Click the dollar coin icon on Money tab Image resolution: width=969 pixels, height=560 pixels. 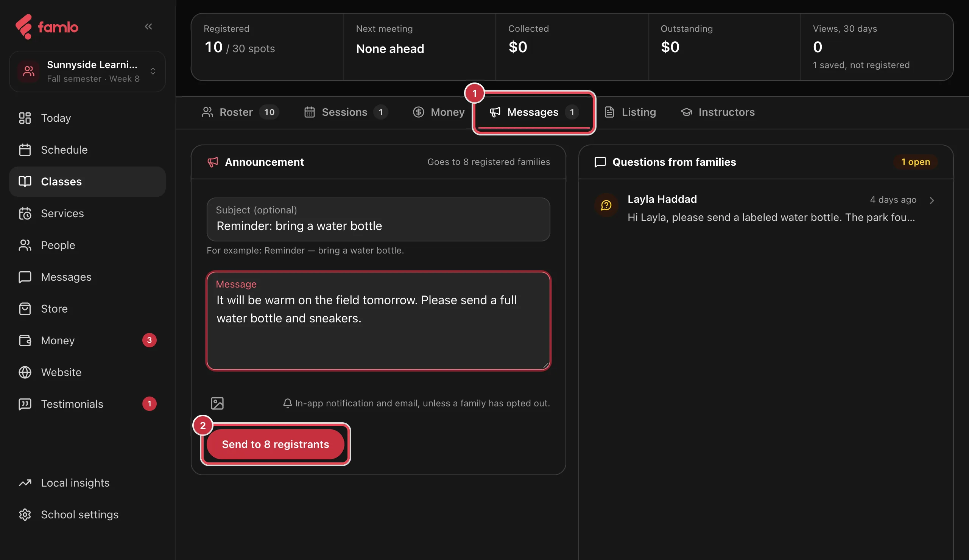[418, 112]
